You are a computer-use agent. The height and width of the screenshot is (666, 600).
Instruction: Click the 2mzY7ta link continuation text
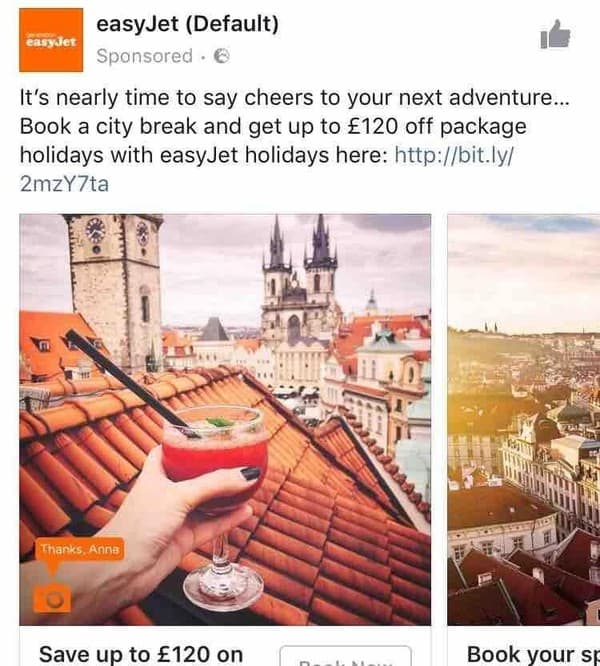pyautogui.click(x=64, y=184)
